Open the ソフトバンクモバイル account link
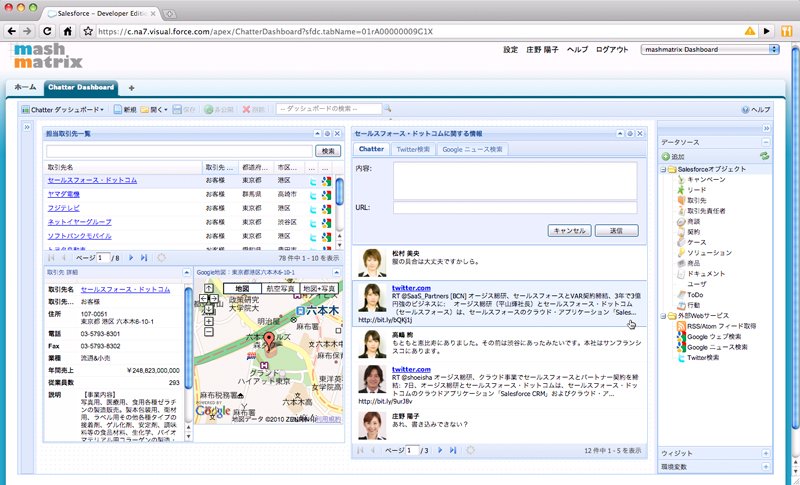This screenshot has width=800, height=485. coord(79,236)
